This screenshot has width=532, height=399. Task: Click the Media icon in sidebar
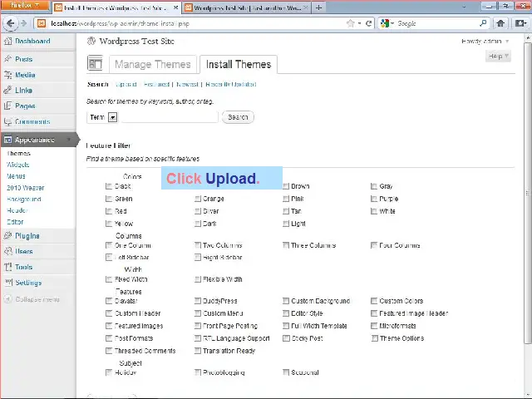7,75
